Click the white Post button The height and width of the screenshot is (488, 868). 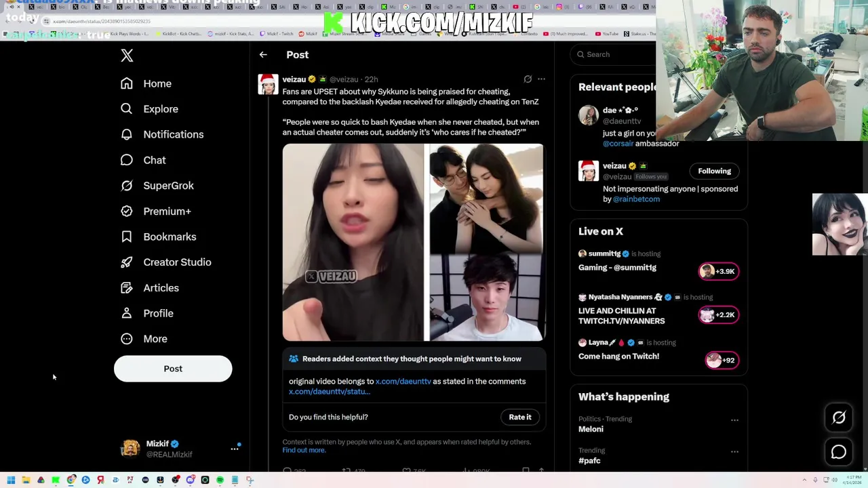pyautogui.click(x=173, y=369)
